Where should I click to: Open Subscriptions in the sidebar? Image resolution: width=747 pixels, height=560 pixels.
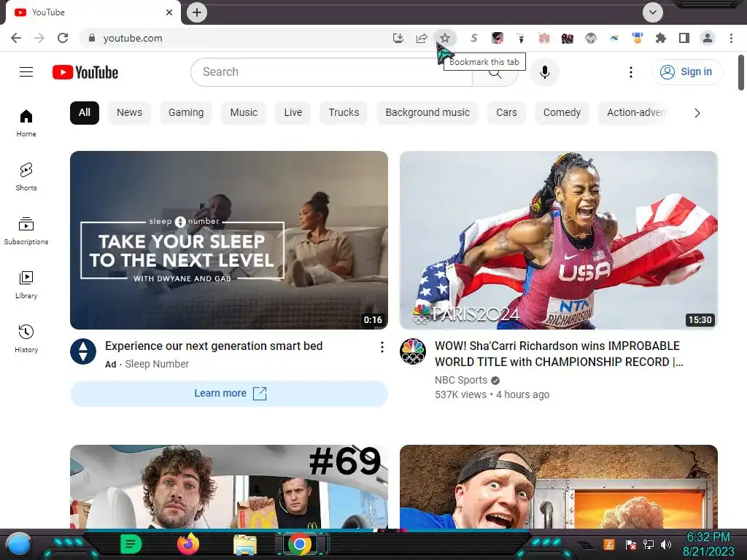coord(26,231)
